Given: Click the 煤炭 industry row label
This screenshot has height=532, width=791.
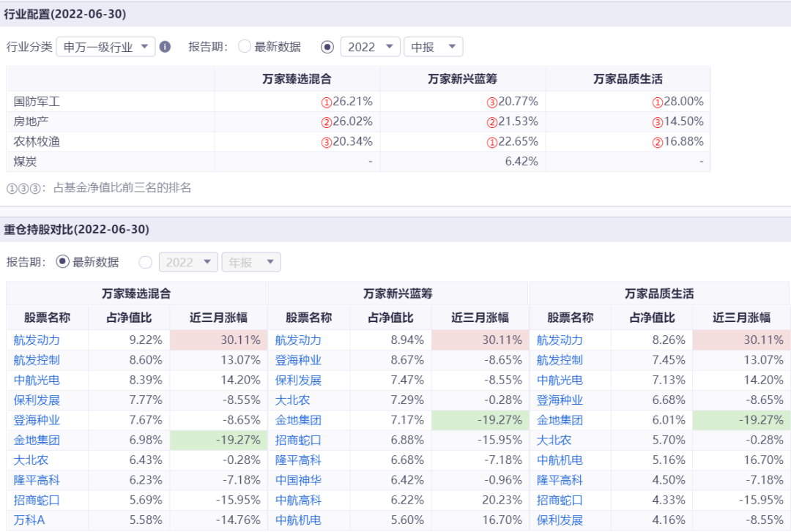Looking at the screenshot, I should [x=25, y=162].
